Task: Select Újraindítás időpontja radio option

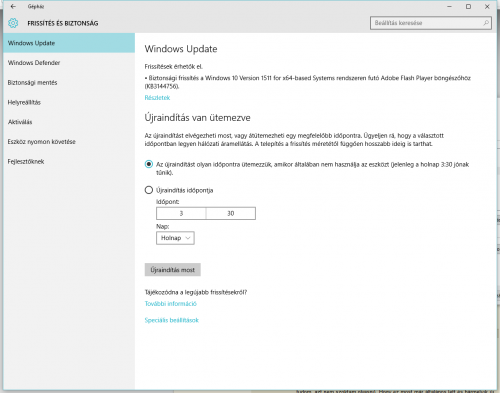Action: [x=149, y=190]
